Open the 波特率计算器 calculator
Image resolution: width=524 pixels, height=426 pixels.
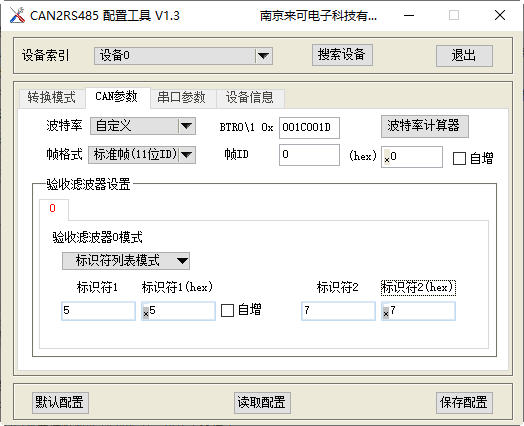[425, 126]
